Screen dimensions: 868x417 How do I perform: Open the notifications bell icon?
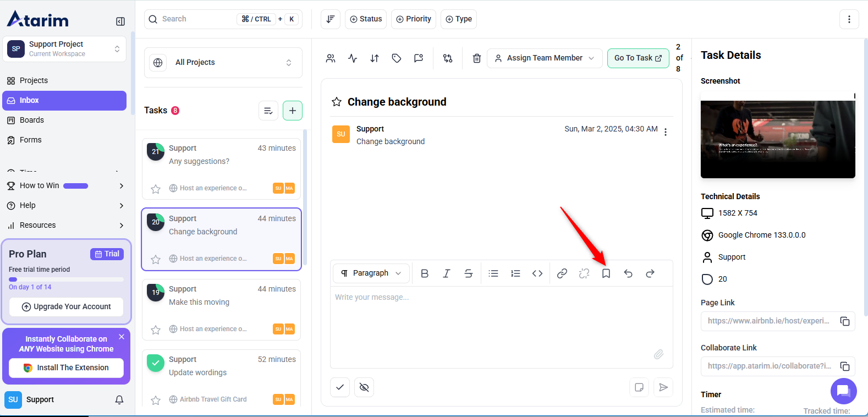(119, 400)
